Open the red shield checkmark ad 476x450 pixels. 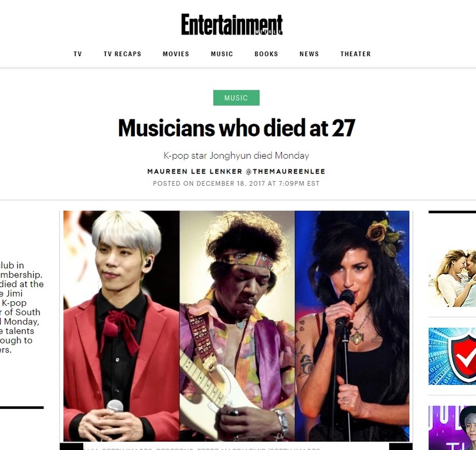453,356
